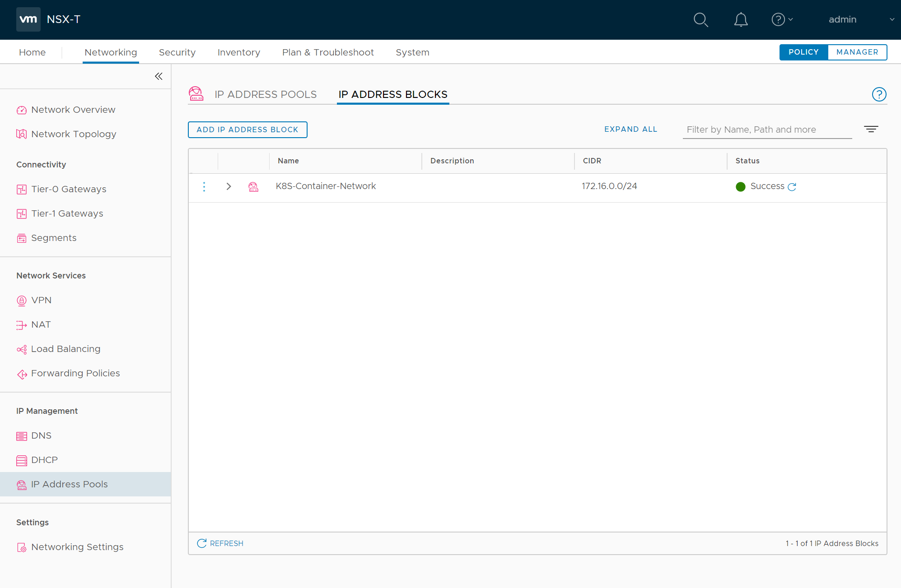Click ADD IP ADDRESS BLOCK button
The width and height of the screenshot is (901, 588).
pyautogui.click(x=247, y=130)
